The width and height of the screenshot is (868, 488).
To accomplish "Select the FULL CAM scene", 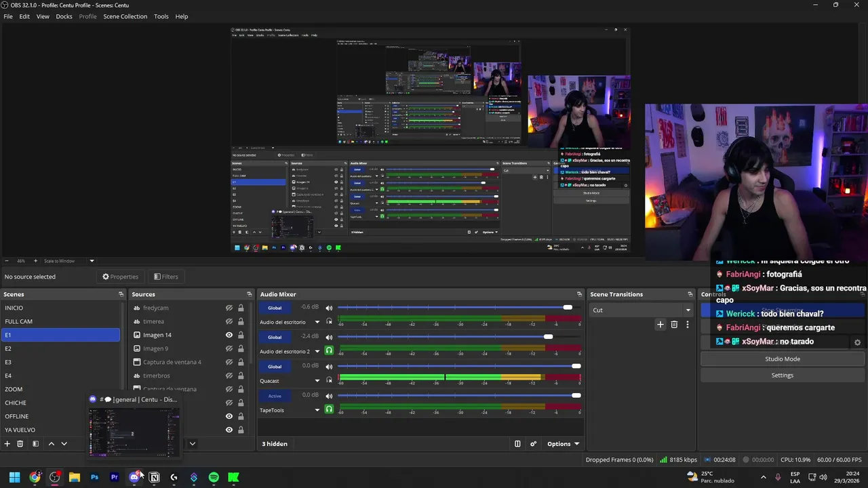I will 60,321.
